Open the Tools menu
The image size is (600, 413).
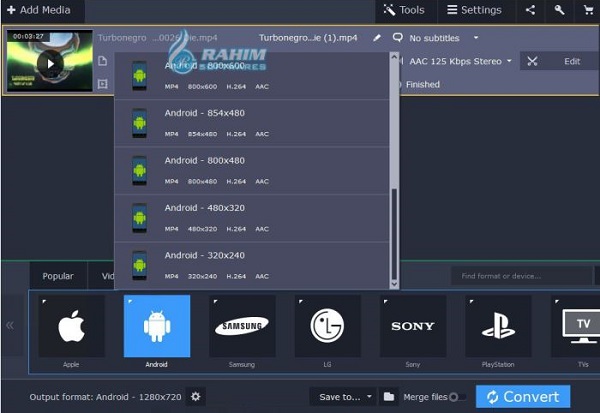click(x=404, y=10)
